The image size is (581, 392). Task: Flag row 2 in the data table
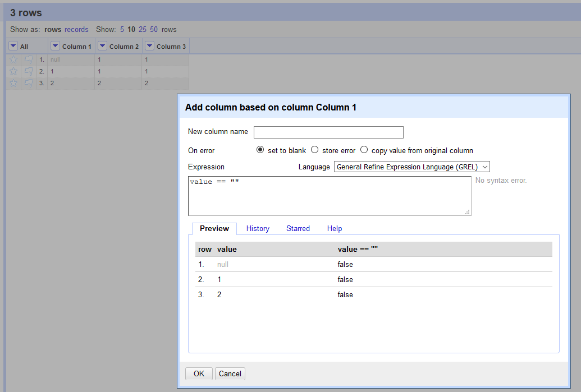click(29, 71)
